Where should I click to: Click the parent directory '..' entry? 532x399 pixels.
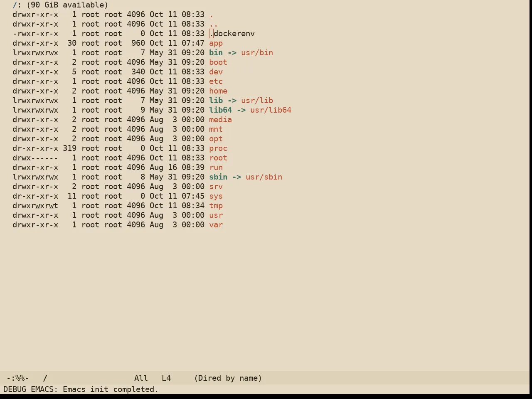click(x=214, y=24)
